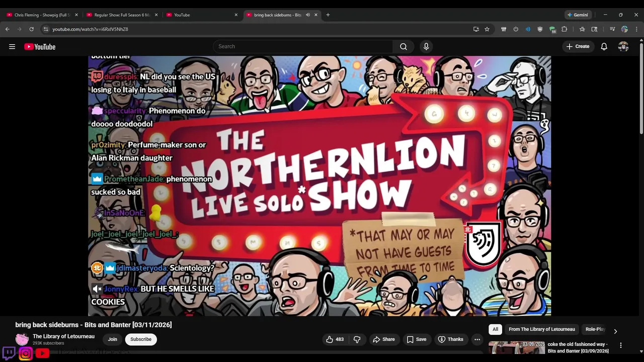The width and height of the screenshot is (644, 362).
Task: Click the Join button
Action: pyautogui.click(x=113, y=339)
